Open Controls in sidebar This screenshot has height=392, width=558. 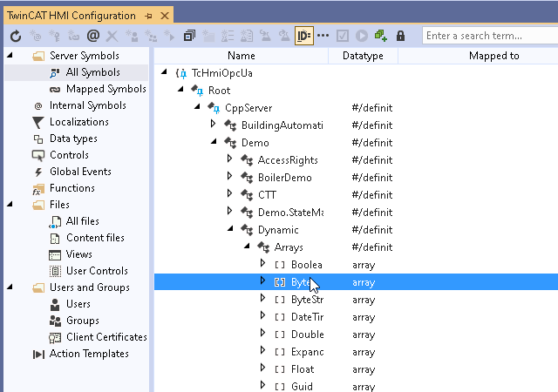69,155
